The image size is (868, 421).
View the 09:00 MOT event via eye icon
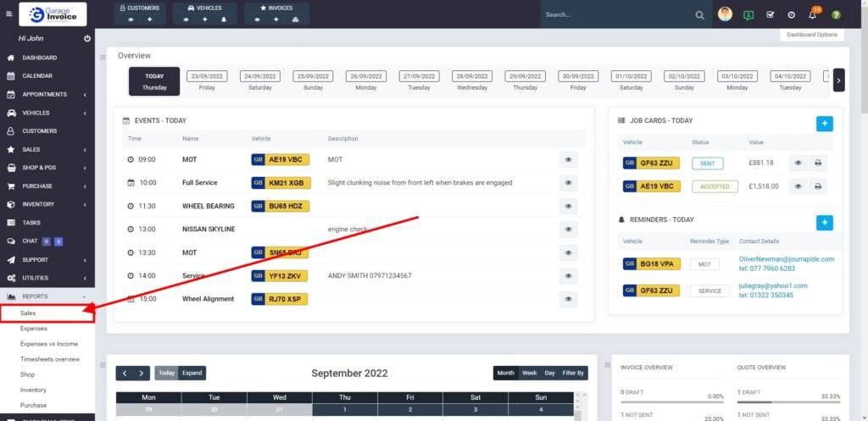568,159
